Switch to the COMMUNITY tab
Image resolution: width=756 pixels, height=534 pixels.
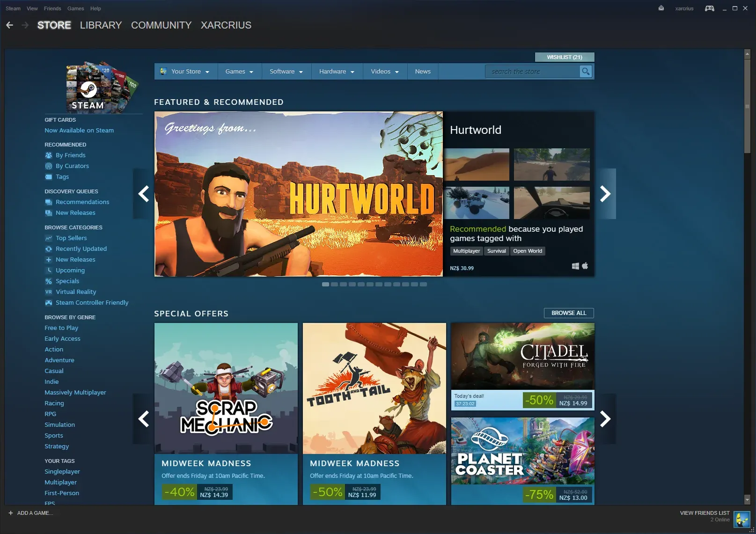(161, 25)
